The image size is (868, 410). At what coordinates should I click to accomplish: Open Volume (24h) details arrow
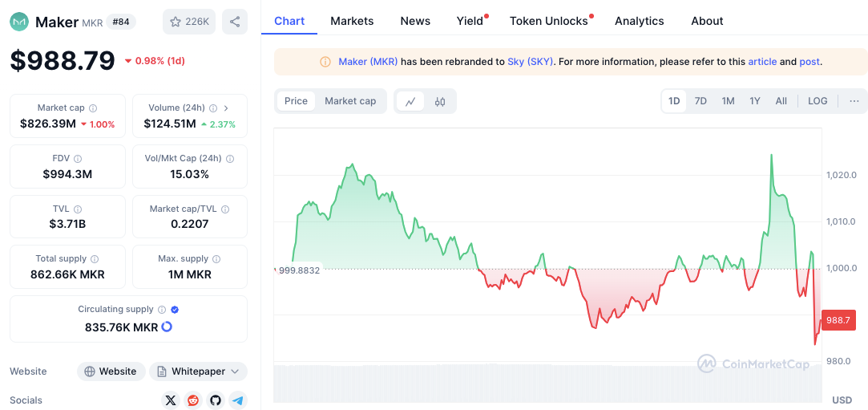pos(226,108)
